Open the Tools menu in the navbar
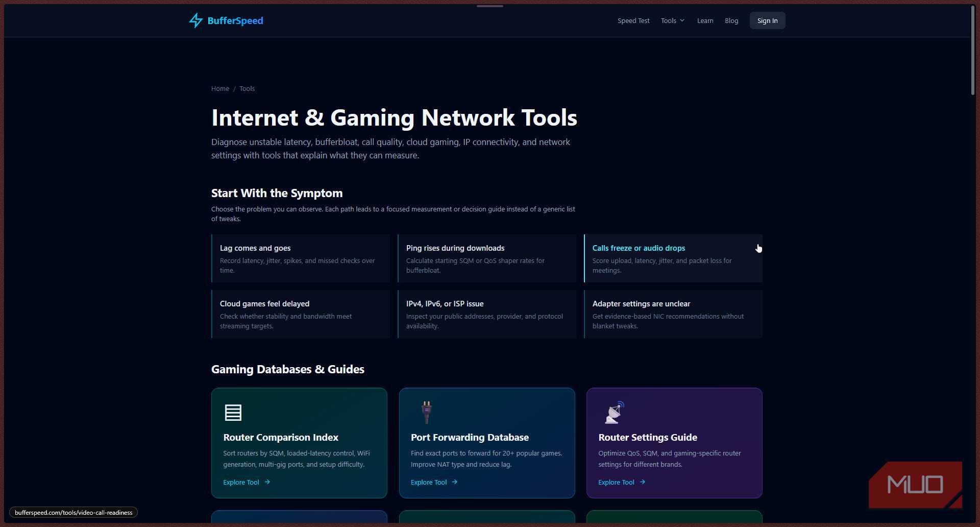Image resolution: width=980 pixels, height=527 pixels. [672, 20]
